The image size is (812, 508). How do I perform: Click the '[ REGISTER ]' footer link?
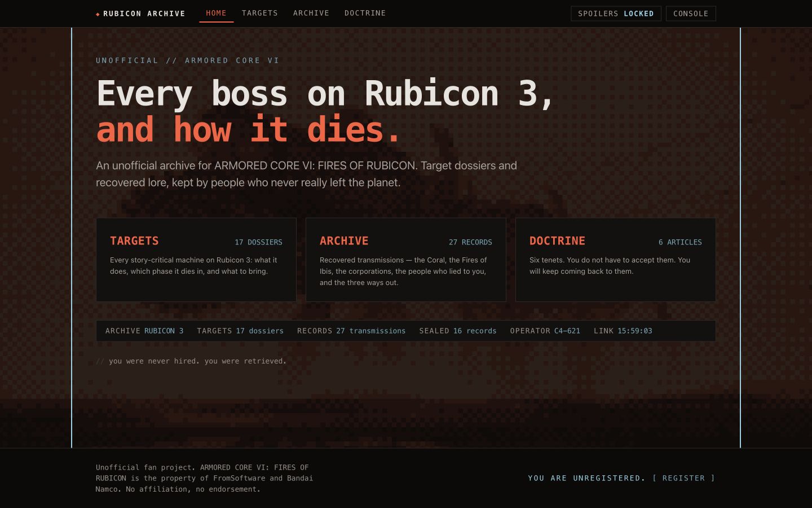point(683,478)
